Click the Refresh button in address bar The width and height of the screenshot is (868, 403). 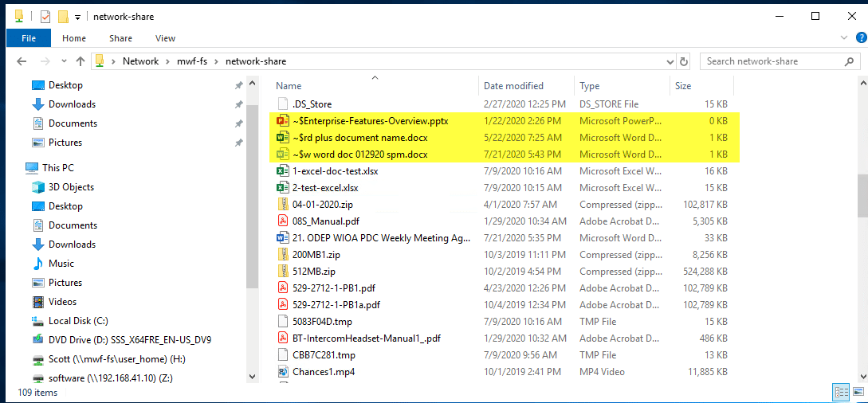(x=683, y=61)
